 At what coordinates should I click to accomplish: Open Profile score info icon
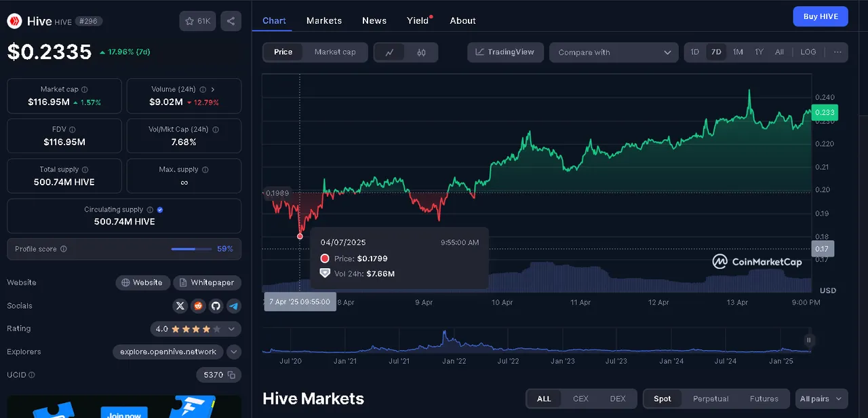[x=64, y=249]
